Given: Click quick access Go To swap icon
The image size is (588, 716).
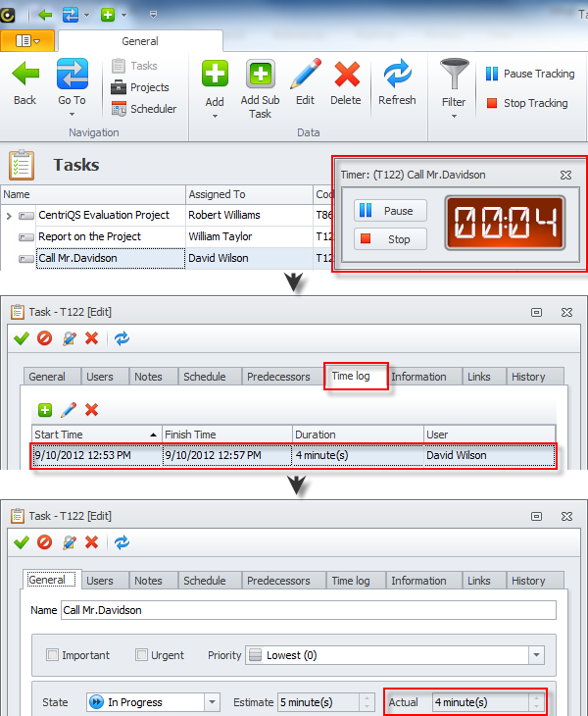Looking at the screenshot, I should click(71, 15).
